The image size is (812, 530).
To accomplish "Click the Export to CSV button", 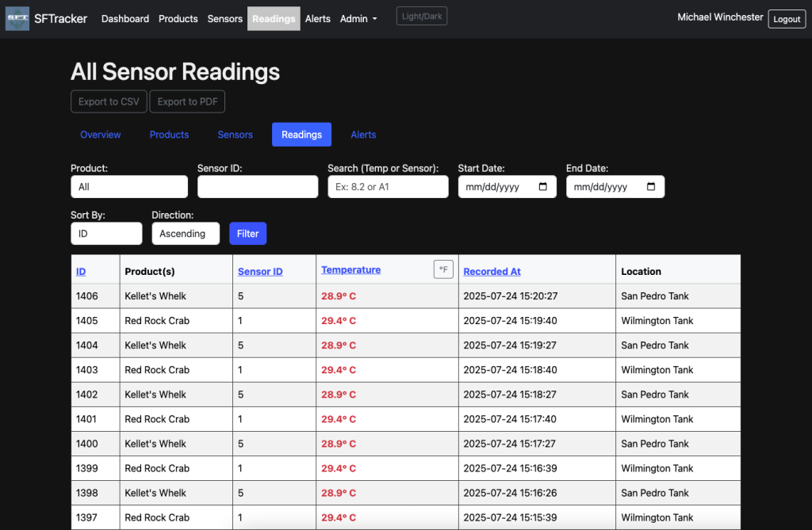I will point(109,101).
